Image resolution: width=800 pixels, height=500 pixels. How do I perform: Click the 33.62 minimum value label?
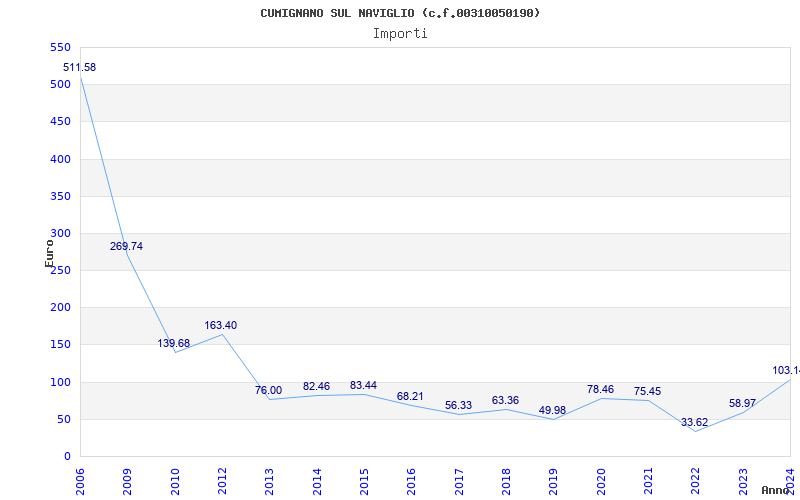(x=694, y=422)
